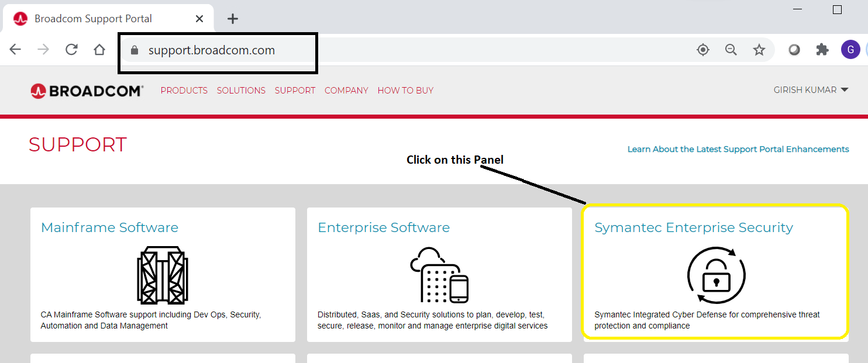Screen dimensions: 868x363
Task: Click the Symantec Integrated Cyber Defense description
Action: point(707,320)
